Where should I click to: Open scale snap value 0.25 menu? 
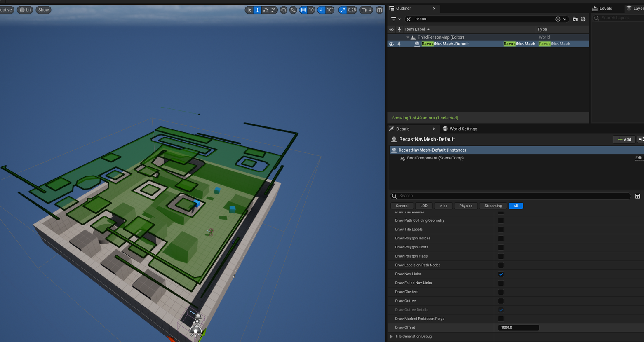coord(352,10)
